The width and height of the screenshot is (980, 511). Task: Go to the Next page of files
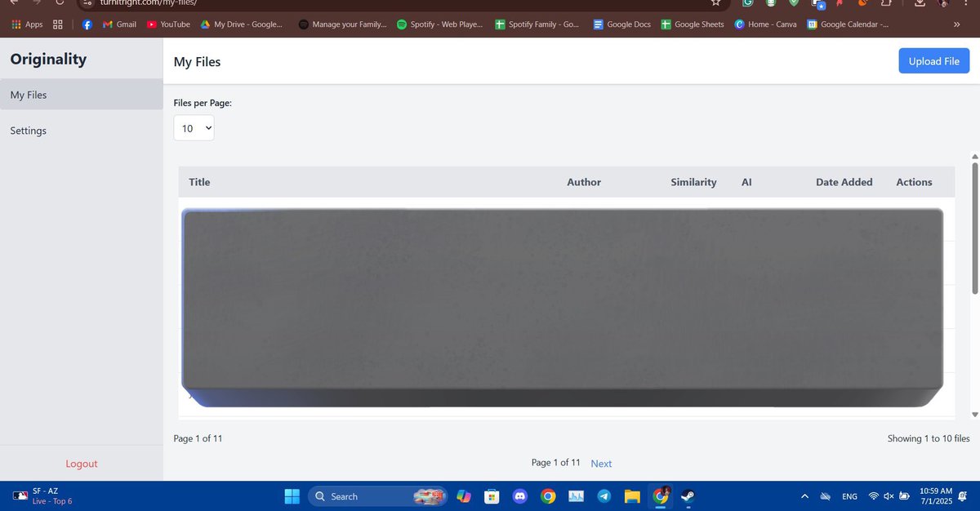[601, 464]
